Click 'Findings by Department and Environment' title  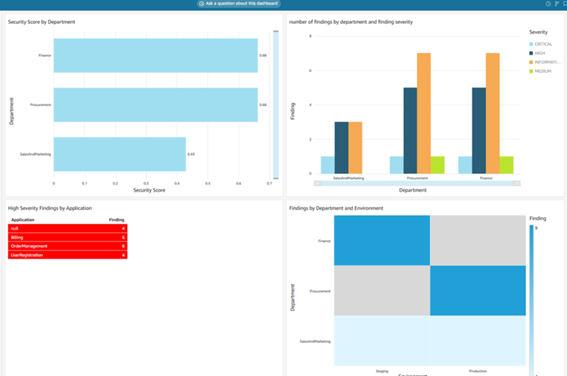pyautogui.click(x=336, y=208)
